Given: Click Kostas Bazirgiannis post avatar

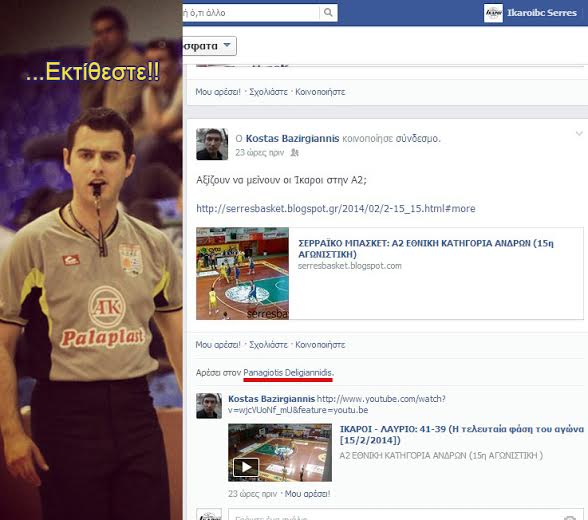Looking at the screenshot, I should pyautogui.click(x=212, y=144).
